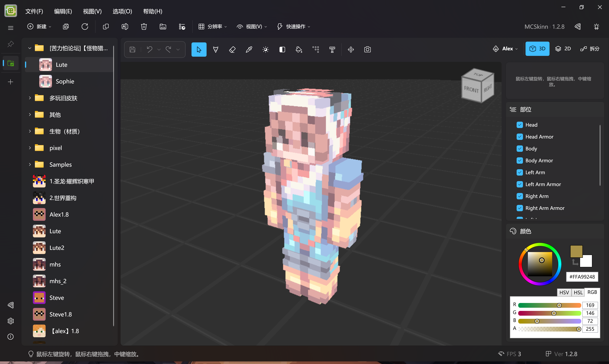Open the 分辨率 resolution dropdown
This screenshot has width=609, height=364.
click(x=213, y=27)
